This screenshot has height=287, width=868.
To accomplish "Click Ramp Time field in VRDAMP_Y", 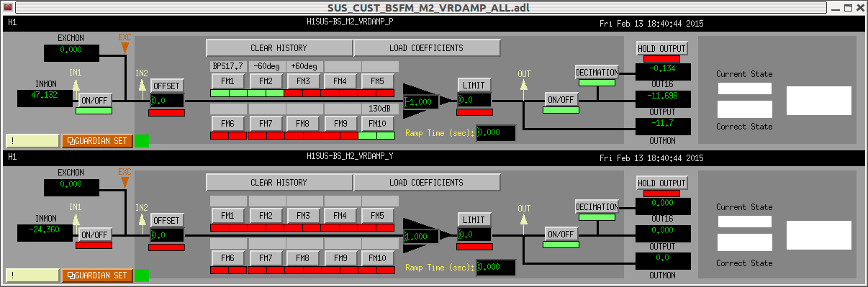I will [496, 268].
